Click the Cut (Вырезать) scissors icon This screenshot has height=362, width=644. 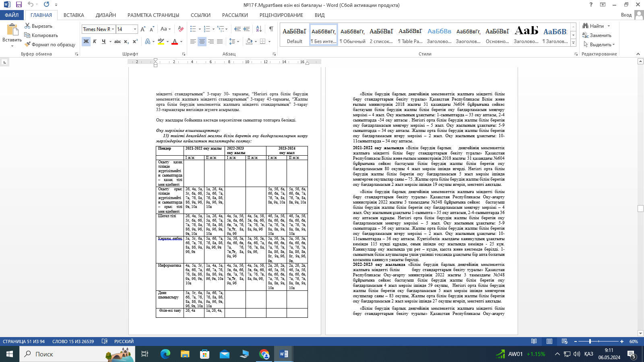(x=27, y=26)
